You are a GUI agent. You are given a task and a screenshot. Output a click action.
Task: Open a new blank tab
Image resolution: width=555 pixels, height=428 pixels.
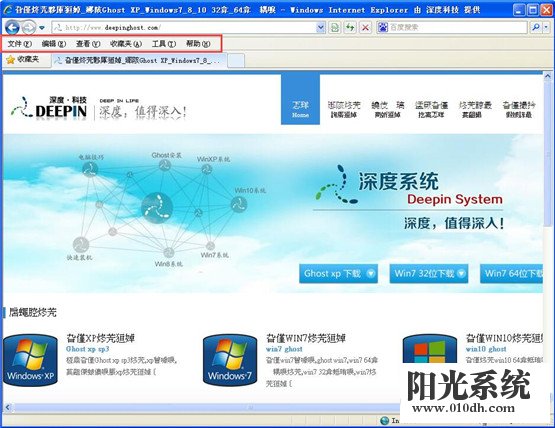235,61
